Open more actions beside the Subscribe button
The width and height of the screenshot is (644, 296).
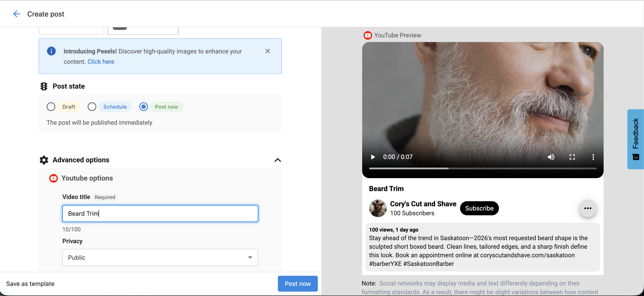click(588, 208)
